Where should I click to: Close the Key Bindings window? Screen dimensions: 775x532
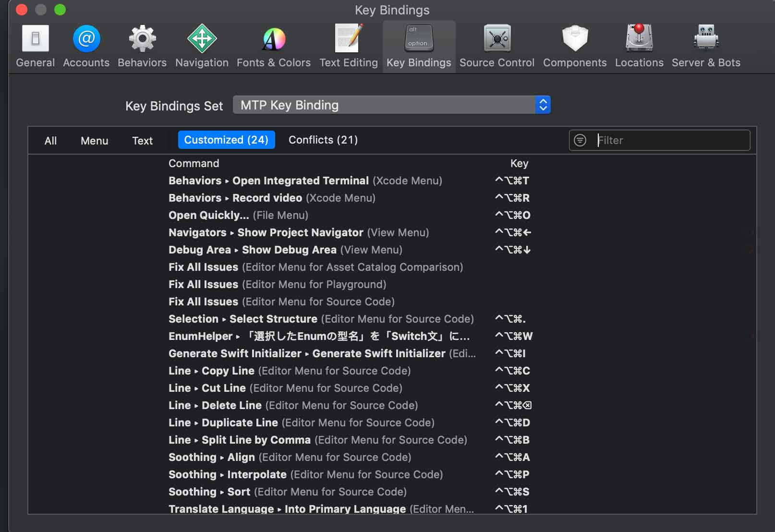coord(22,10)
